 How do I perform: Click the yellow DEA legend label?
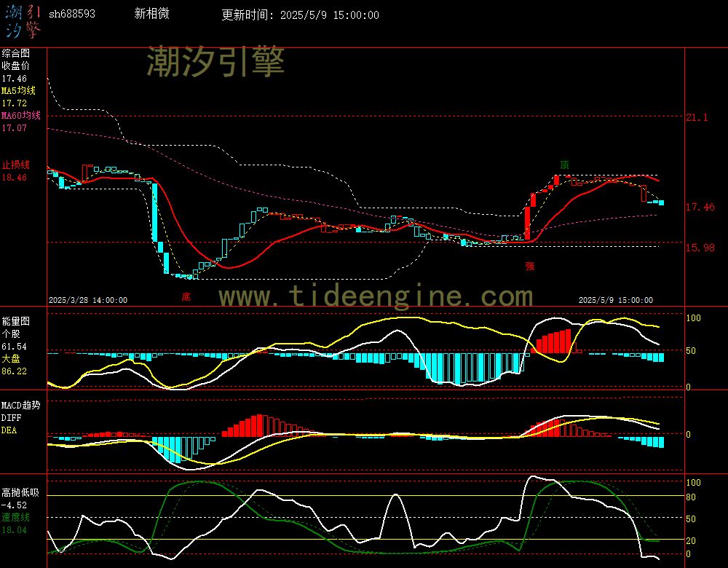9,430
